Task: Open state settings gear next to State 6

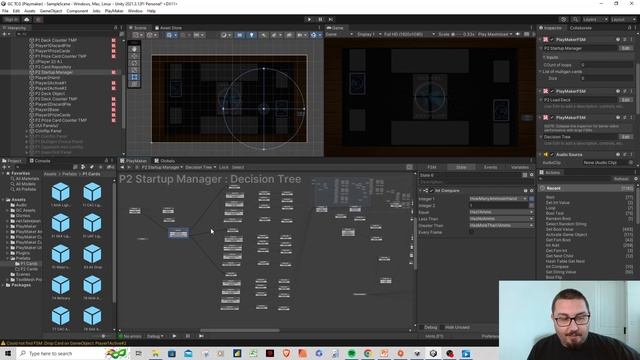Action: tap(531, 175)
